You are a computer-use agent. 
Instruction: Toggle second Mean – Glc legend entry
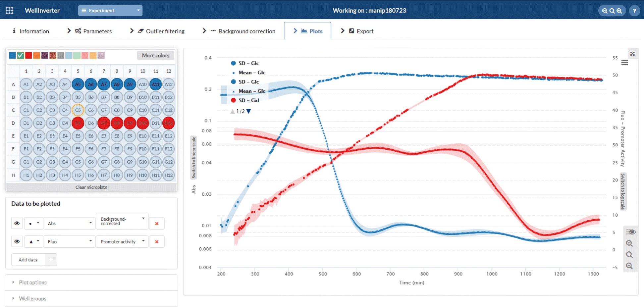[248, 91]
